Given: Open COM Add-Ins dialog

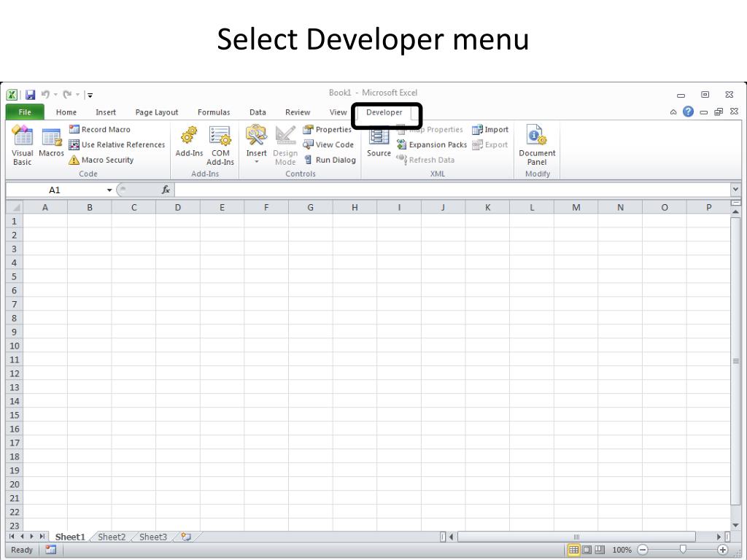Looking at the screenshot, I should coord(220,144).
